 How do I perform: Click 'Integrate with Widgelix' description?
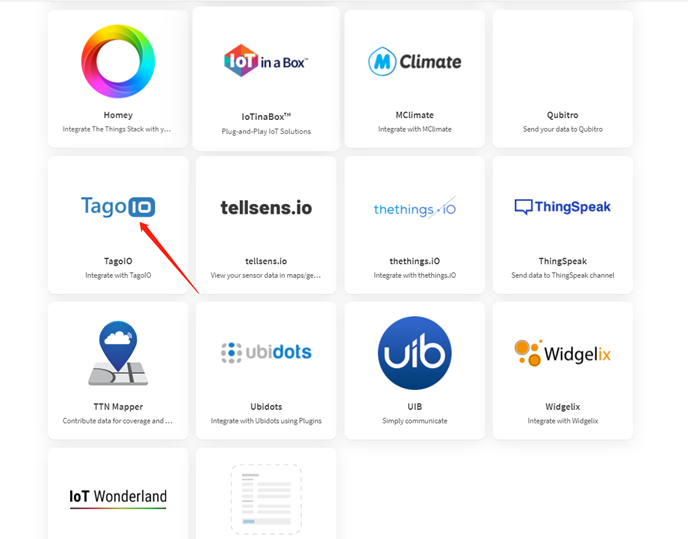[563, 421]
